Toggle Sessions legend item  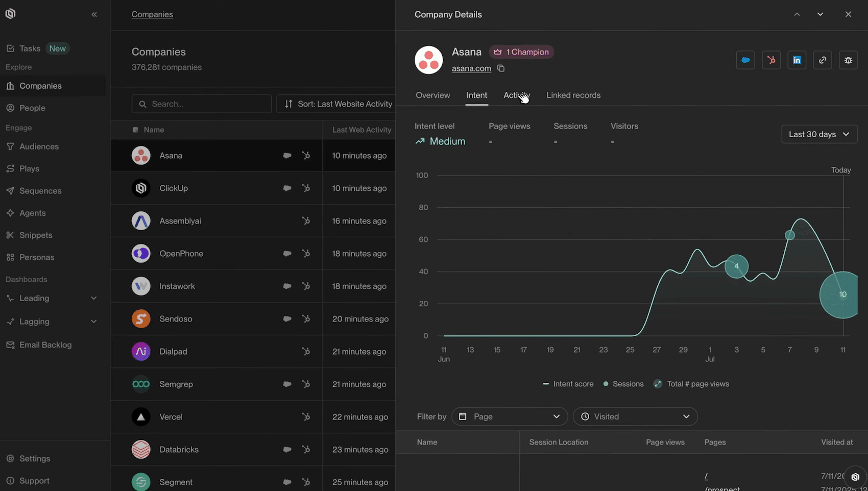pyautogui.click(x=623, y=384)
